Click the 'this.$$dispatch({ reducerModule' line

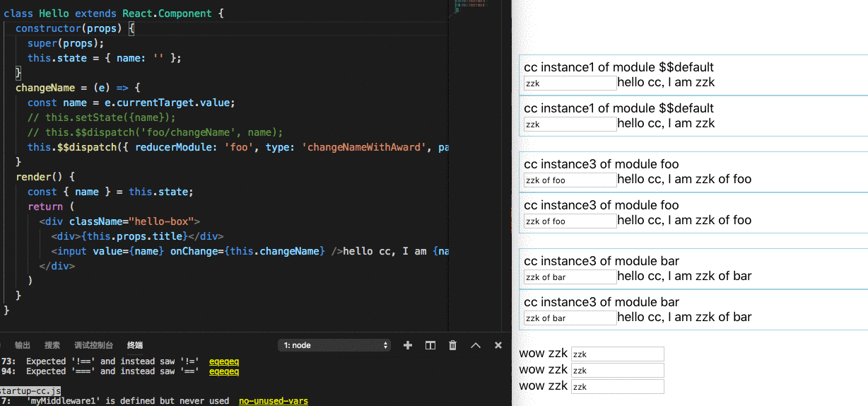click(237, 147)
